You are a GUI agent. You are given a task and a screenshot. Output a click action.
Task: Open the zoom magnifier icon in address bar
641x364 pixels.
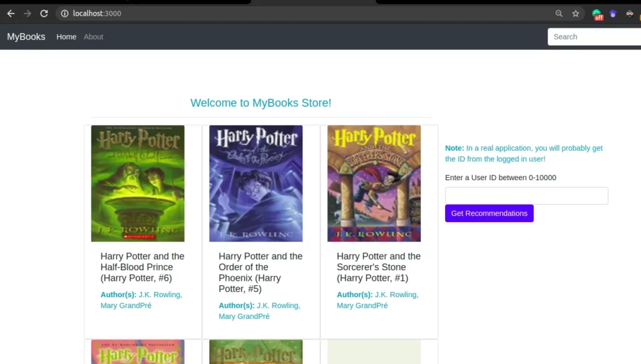click(x=559, y=14)
